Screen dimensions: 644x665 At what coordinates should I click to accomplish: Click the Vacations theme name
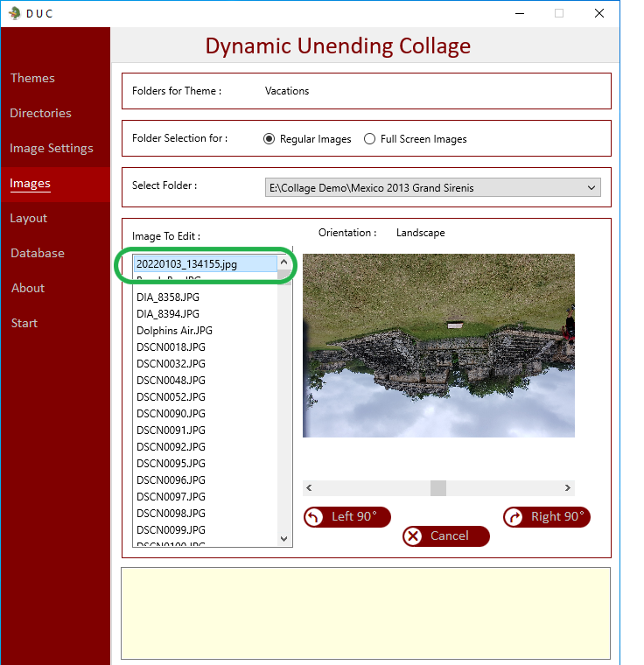click(287, 91)
